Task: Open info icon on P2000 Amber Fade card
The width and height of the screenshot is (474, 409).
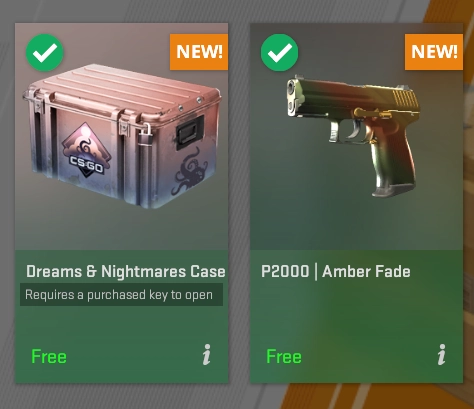Action: click(x=442, y=355)
